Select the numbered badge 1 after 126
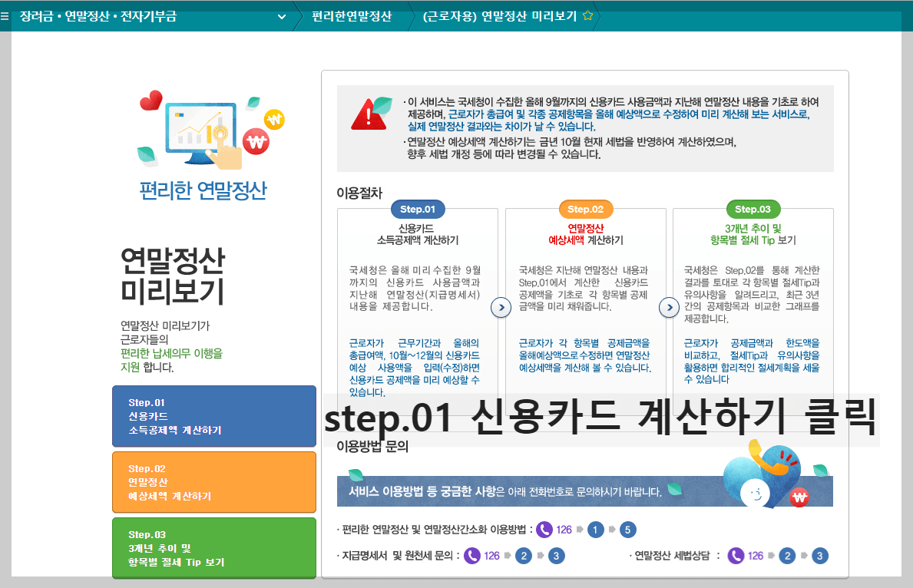 point(595,529)
